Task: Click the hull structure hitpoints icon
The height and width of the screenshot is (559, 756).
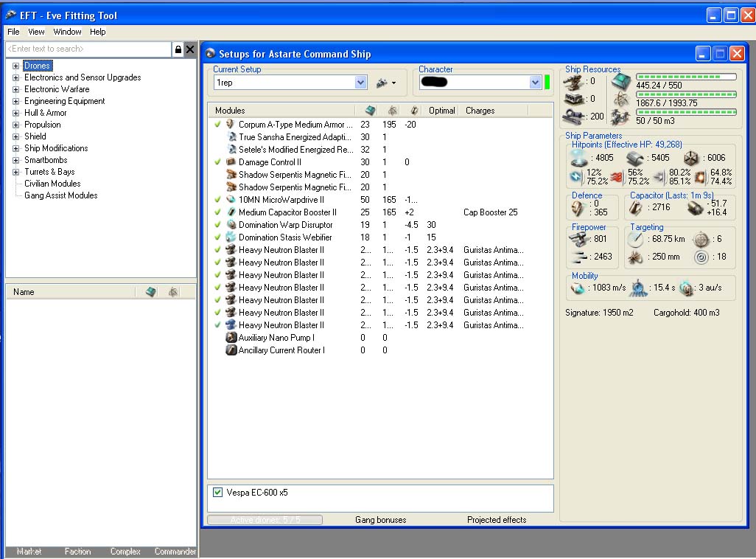Action: point(691,158)
